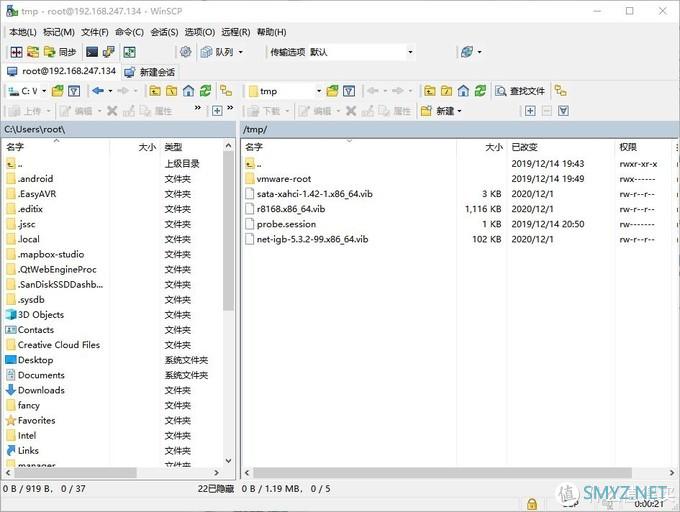The height and width of the screenshot is (512, 680).
Task: Go to local parent directory icon
Action: [x=155, y=91]
